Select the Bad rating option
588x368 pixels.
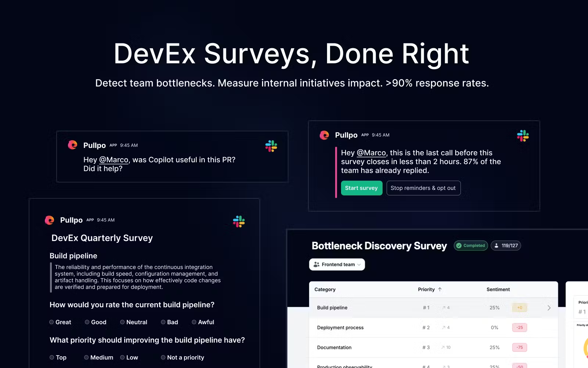pos(163,322)
